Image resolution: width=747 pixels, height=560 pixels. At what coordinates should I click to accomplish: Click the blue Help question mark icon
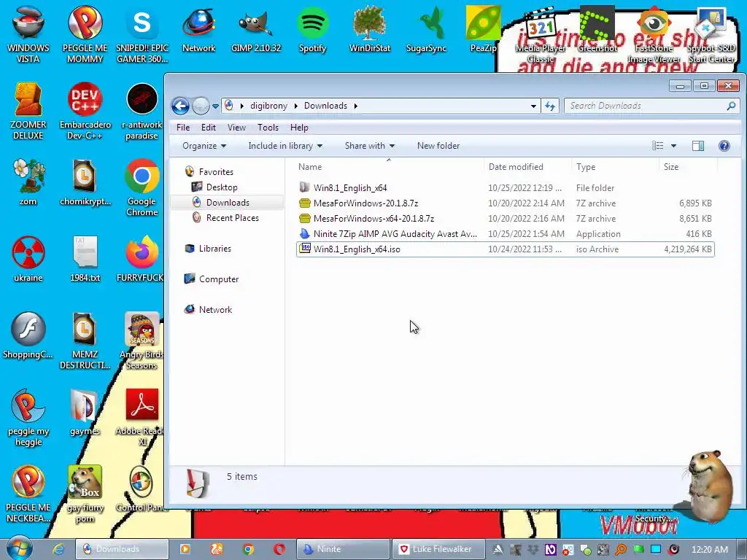[x=724, y=146]
